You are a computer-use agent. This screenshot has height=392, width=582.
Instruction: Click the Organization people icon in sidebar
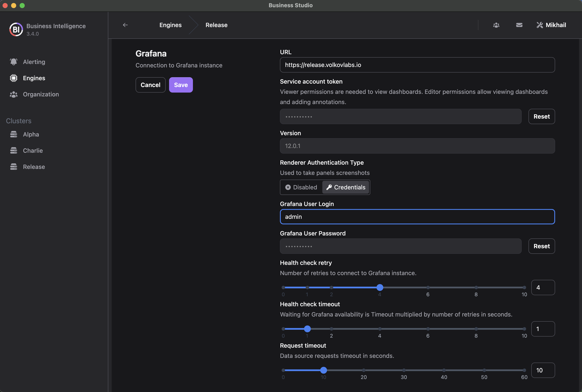pos(13,94)
